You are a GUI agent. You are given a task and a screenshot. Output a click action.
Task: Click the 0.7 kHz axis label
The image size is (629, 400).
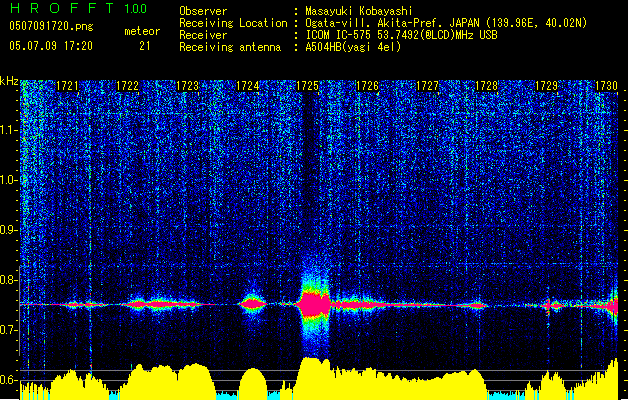tap(9, 330)
